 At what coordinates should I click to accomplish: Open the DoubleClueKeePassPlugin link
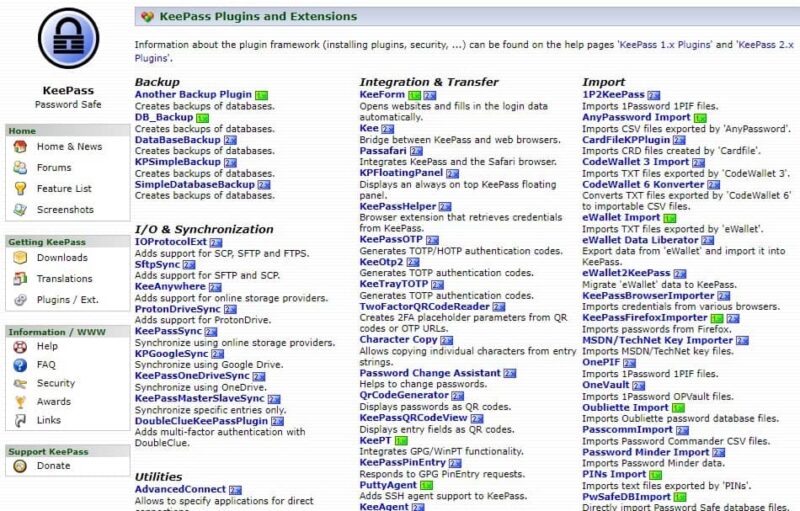(202, 420)
